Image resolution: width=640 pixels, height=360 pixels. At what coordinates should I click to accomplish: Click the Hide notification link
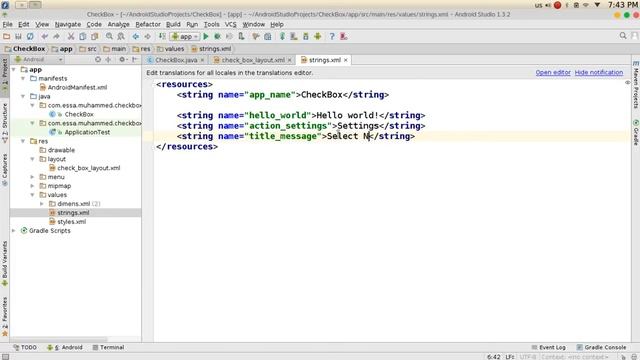[x=598, y=73]
